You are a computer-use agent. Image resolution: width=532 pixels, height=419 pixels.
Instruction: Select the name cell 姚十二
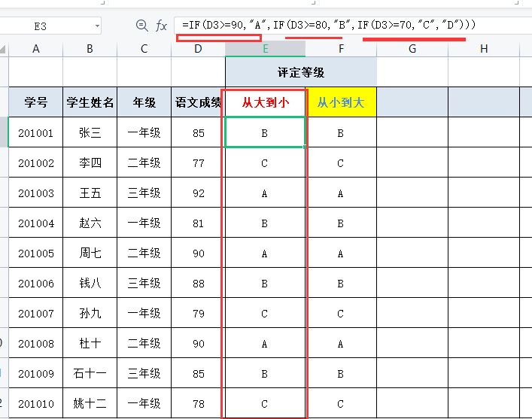pyautogui.click(x=90, y=403)
